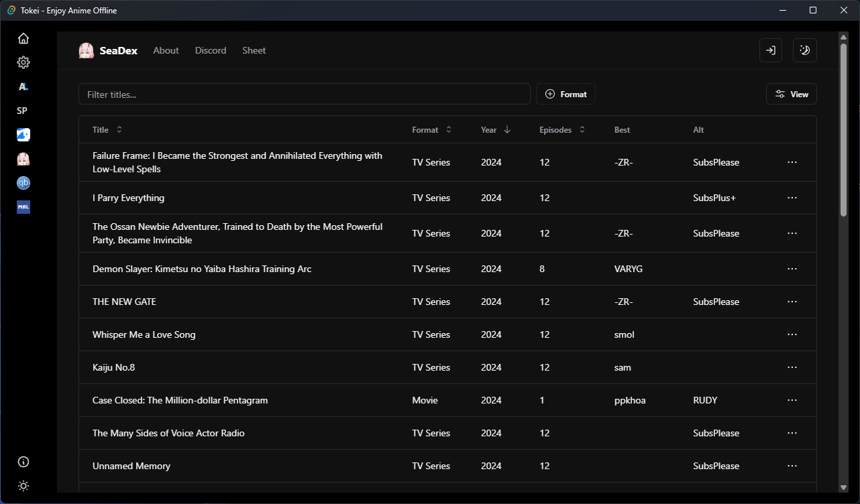Open the row menu for I Parry Everything
The height and width of the screenshot is (504, 860).
click(x=792, y=198)
